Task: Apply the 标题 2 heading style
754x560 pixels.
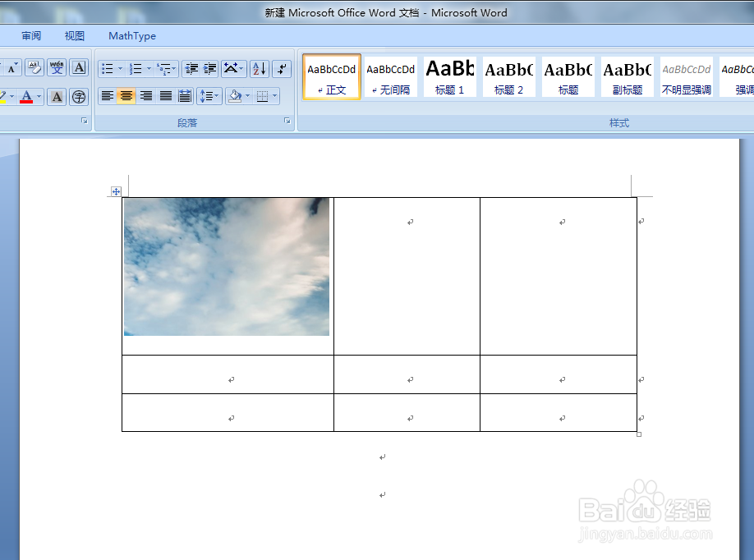Action: coord(509,77)
